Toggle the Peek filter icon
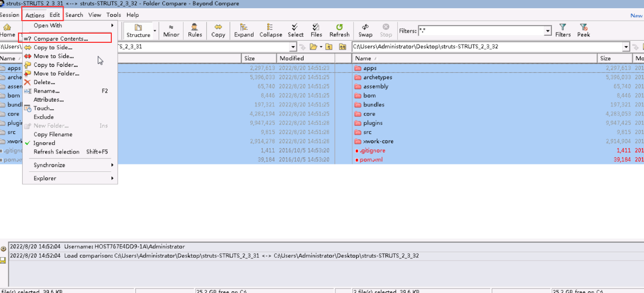 pyautogui.click(x=584, y=30)
